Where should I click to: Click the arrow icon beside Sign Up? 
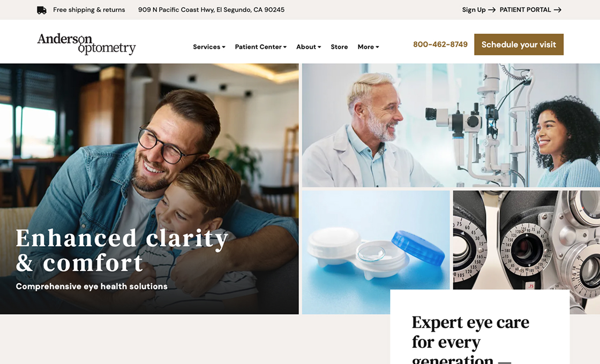point(492,10)
